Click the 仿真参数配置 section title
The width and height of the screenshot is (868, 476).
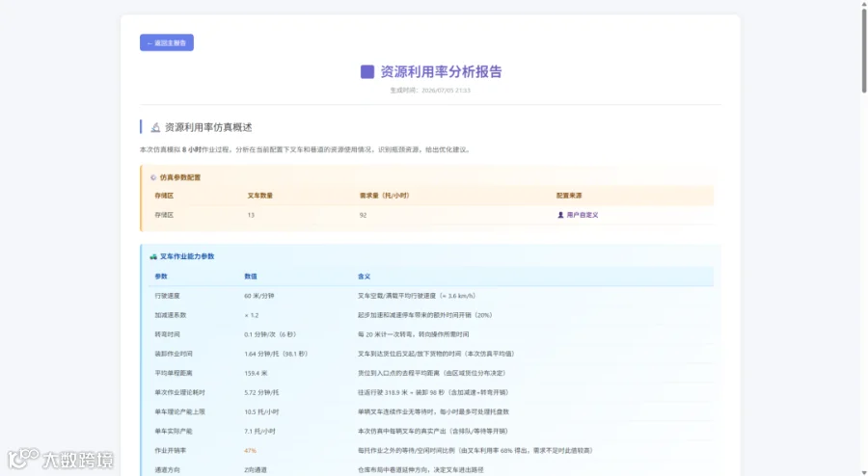pyautogui.click(x=180, y=177)
